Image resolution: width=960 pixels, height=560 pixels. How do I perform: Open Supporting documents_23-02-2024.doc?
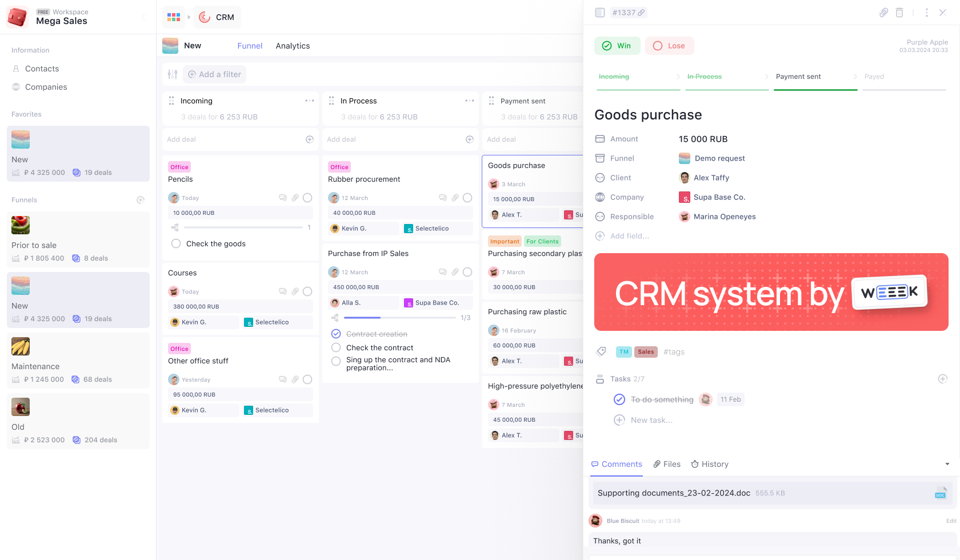[673, 493]
